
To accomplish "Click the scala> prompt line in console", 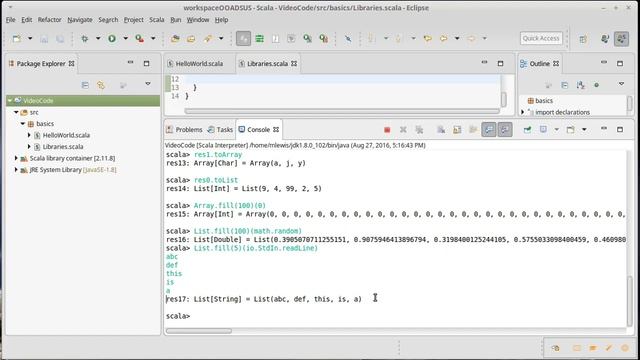I will [x=178, y=316].
